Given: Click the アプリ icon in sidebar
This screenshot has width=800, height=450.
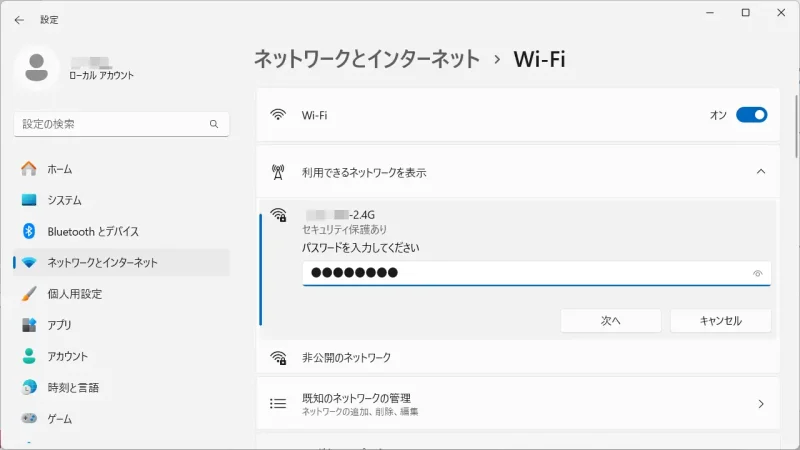Looking at the screenshot, I should click(x=29, y=325).
